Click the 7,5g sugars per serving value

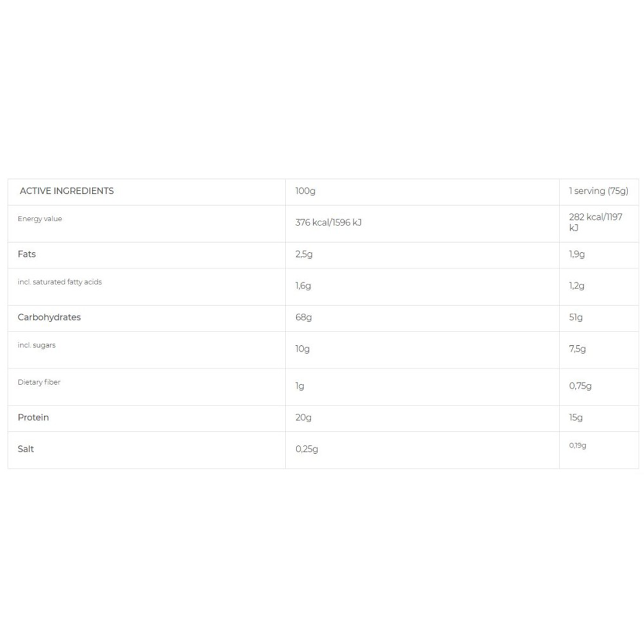(x=577, y=349)
